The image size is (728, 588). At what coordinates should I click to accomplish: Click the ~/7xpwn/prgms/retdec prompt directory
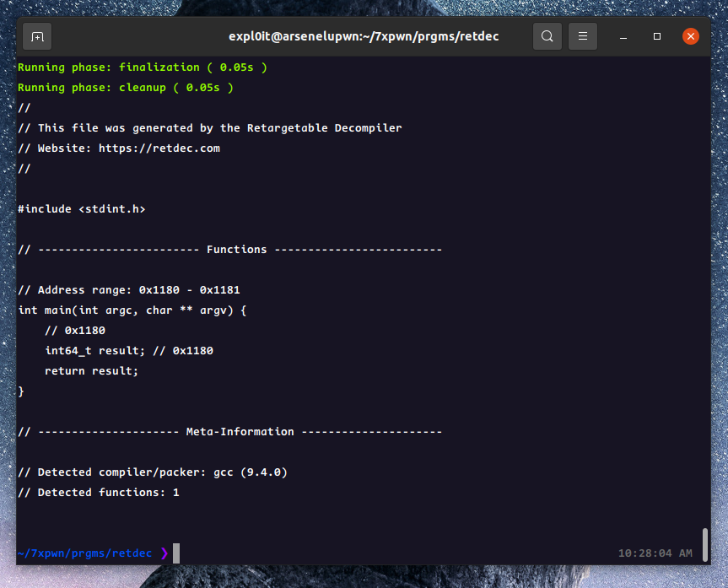(84, 553)
